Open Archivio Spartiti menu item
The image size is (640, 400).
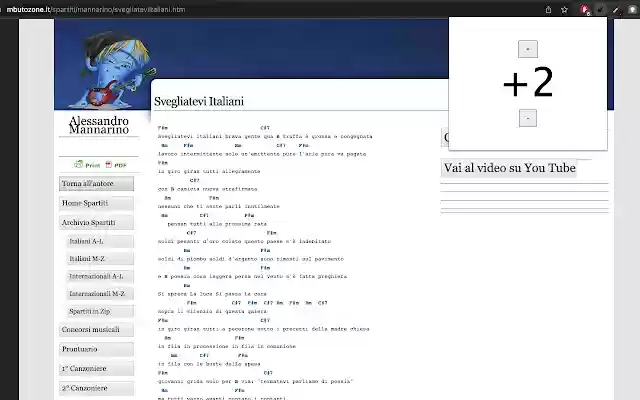[x=96, y=222]
